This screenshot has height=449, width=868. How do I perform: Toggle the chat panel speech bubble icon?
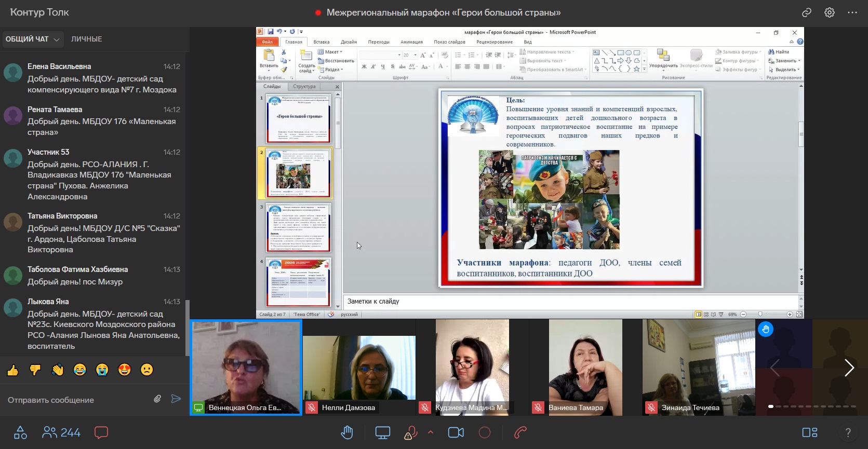101,432
